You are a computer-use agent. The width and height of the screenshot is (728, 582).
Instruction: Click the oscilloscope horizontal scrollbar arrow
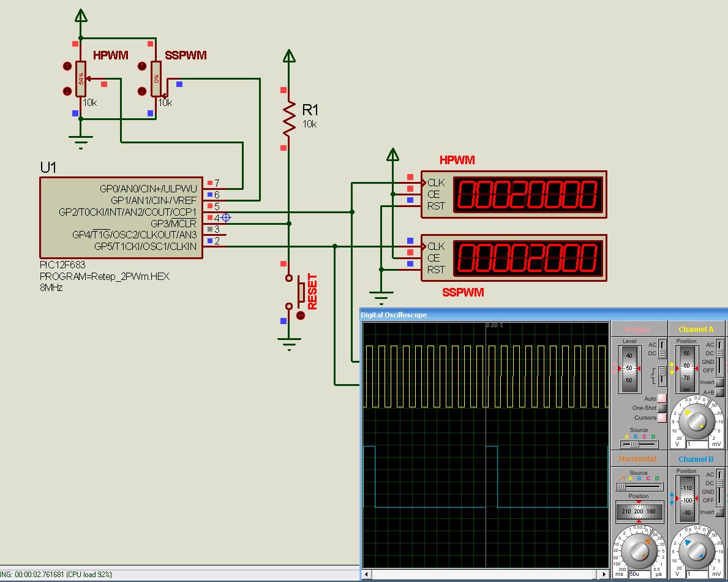click(x=366, y=575)
